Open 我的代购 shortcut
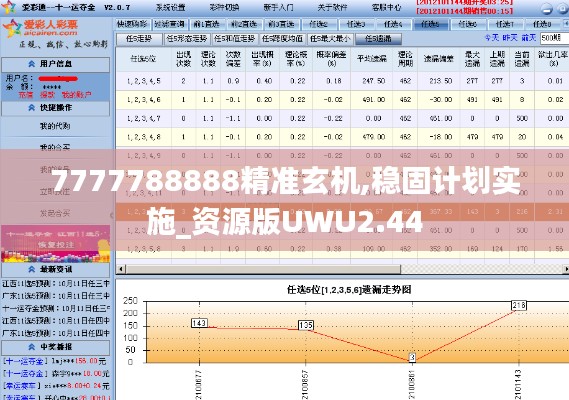Screen dimensions: 569x400 [x=54, y=126]
